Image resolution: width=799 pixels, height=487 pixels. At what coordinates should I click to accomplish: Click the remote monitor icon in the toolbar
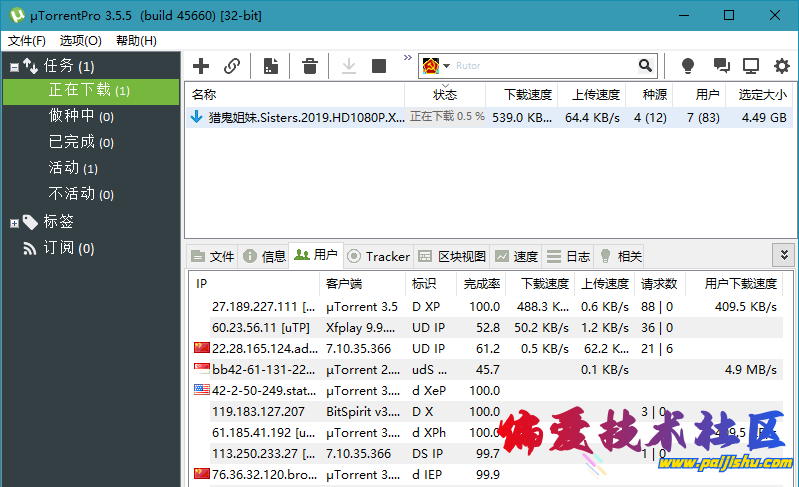coord(751,66)
